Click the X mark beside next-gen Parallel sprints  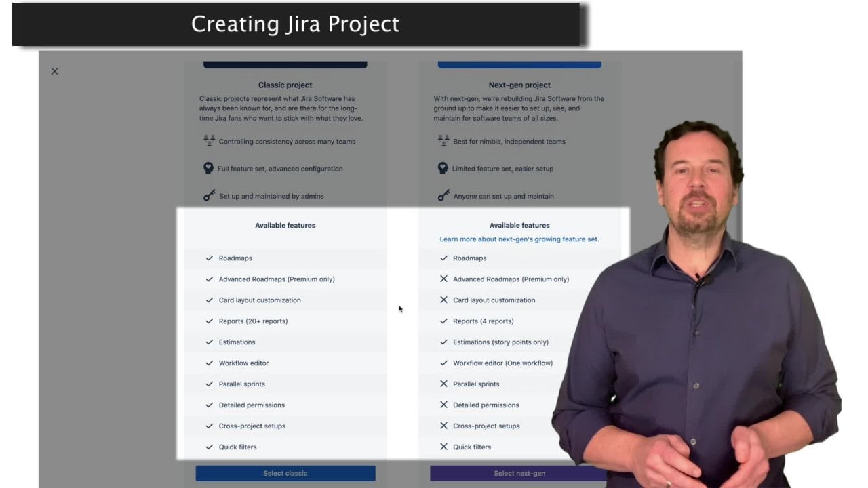[x=443, y=384]
